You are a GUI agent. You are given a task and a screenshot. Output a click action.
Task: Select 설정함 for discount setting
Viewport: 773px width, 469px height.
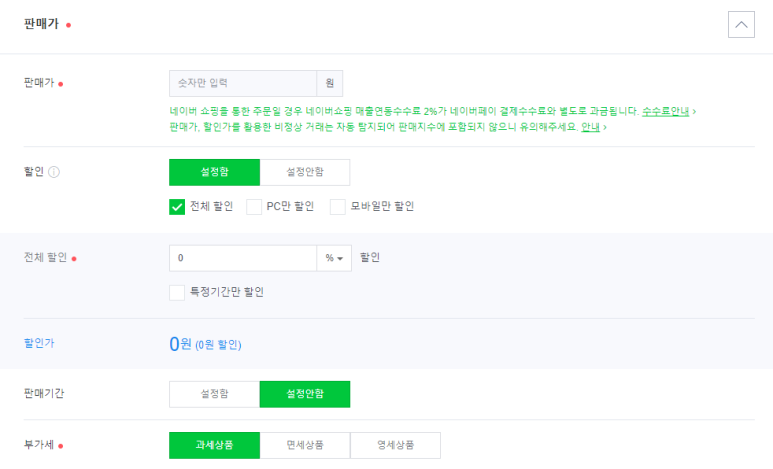[214, 172]
